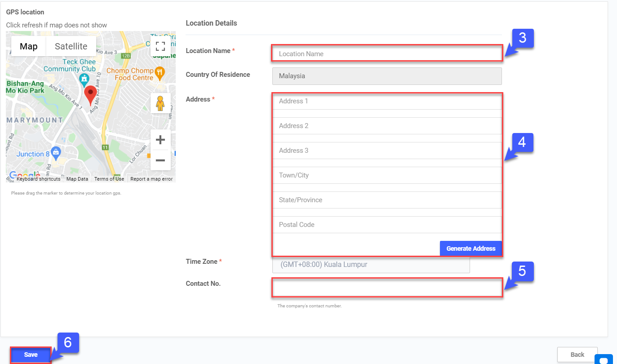Select the Town/City input field
The width and height of the screenshot is (617, 364).
click(x=386, y=175)
